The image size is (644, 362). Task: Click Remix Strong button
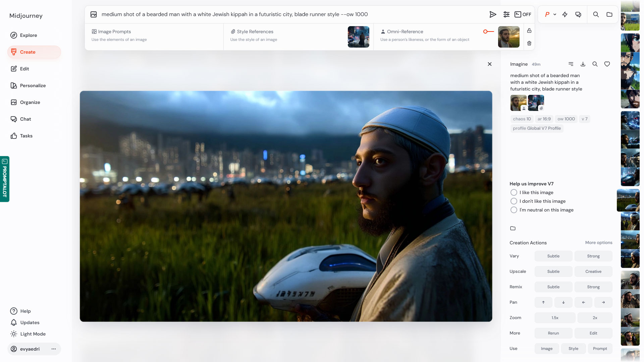coord(593,287)
